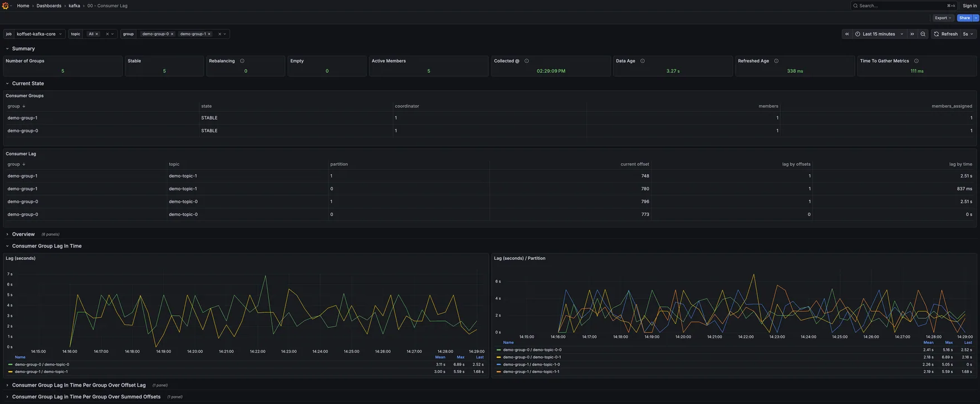Remove demo-group-0 tag from group filter
The width and height of the screenshot is (980, 404).
[x=172, y=34]
